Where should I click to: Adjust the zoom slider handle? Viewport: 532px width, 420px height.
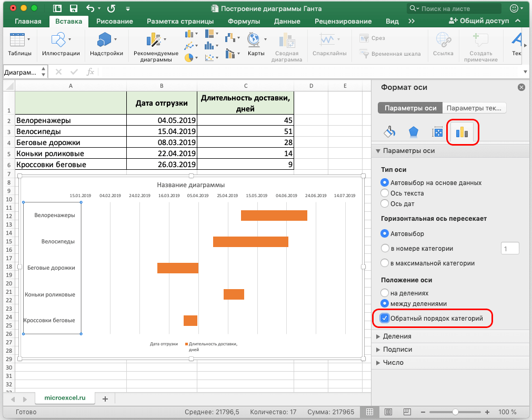(455, 412)
